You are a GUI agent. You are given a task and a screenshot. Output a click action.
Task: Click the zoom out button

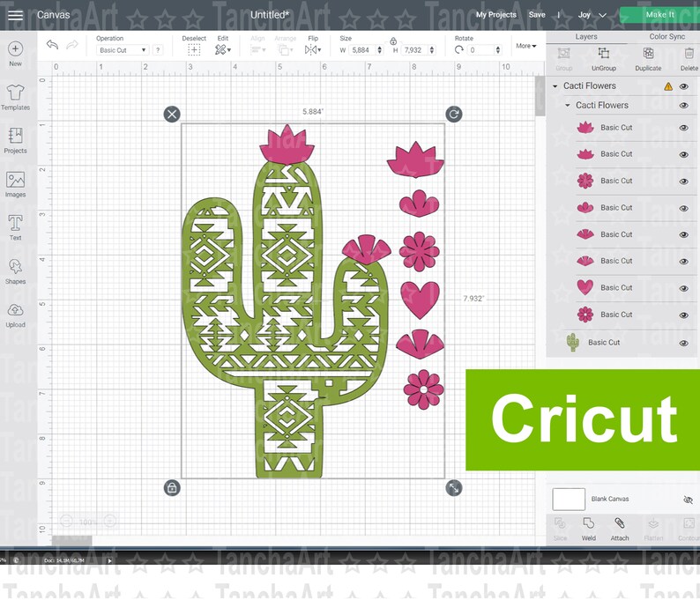pos(66,521)
